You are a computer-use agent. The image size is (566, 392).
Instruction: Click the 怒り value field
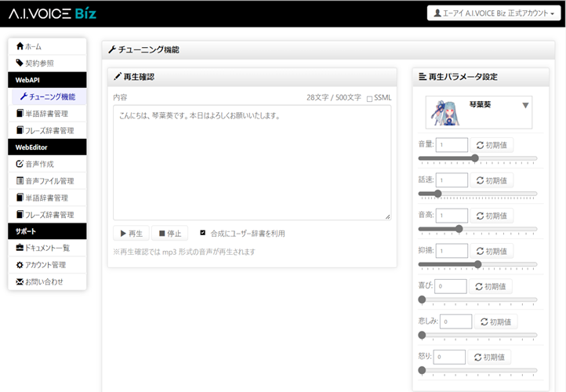pos(449,357)
